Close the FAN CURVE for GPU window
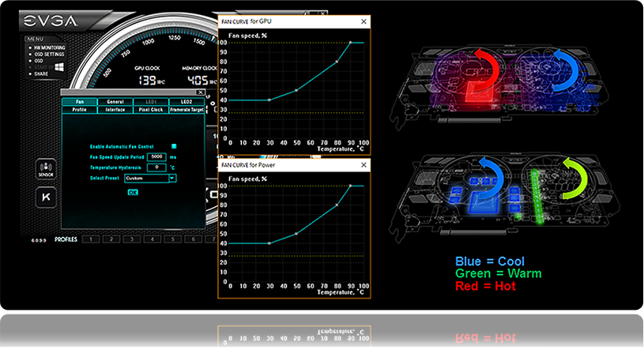This screenshot has width=644, height=354. [x=363, y=22]
